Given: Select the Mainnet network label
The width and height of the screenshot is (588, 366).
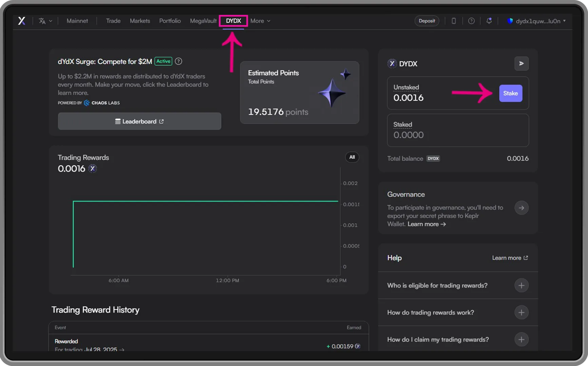Looking at the screenshot, I should point(77,21).
